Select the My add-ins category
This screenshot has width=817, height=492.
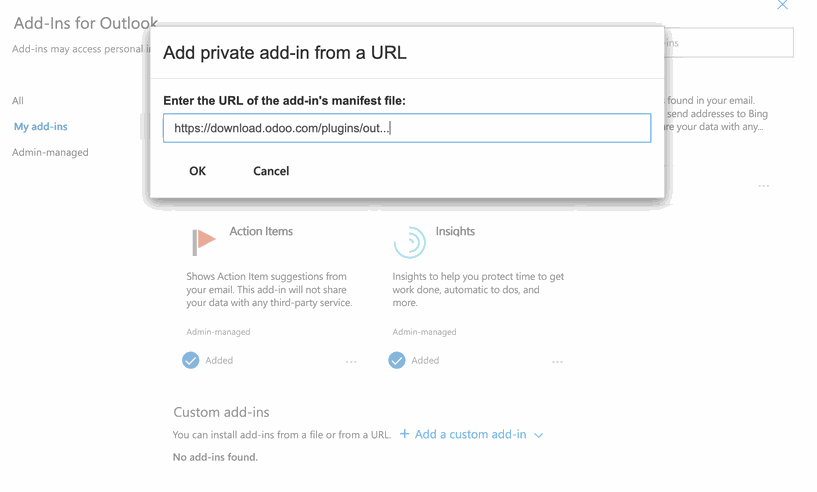coord(41,127)
